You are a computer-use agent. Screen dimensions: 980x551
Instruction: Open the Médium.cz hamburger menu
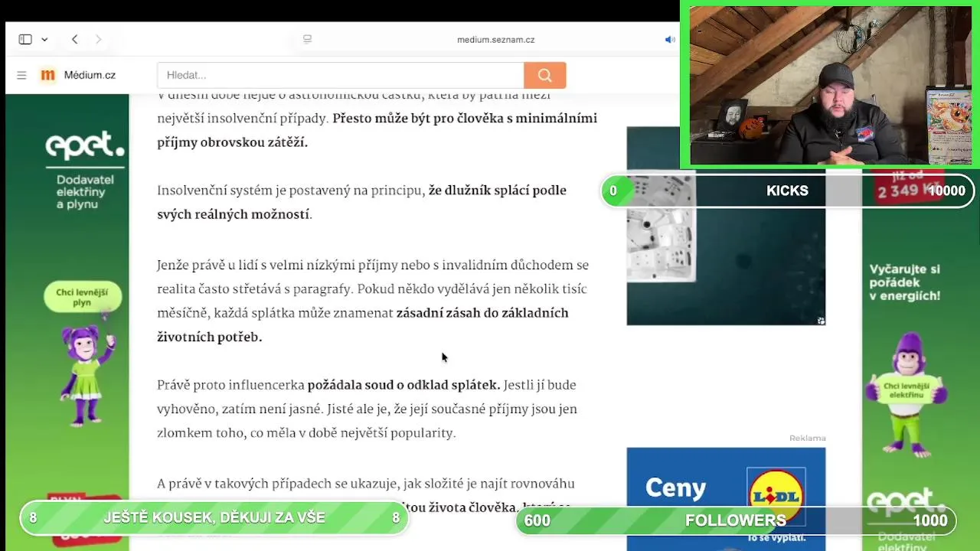click(x=21, y=75)
